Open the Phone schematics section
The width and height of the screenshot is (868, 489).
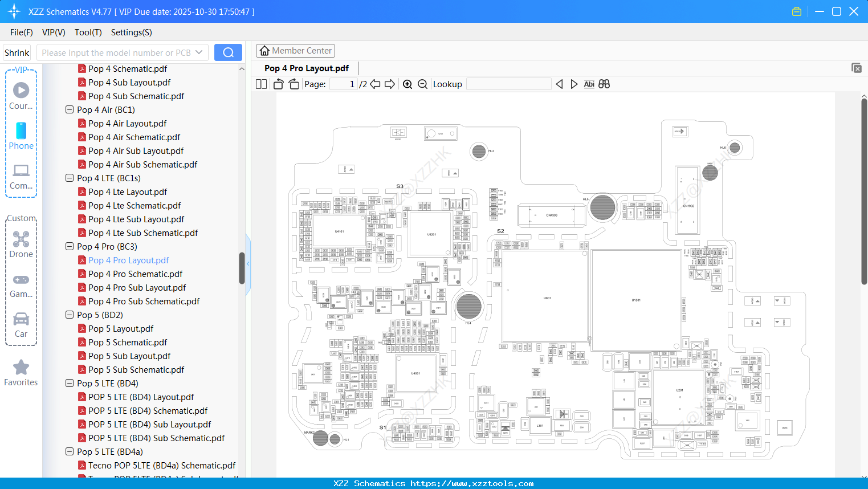pos(21,132)
